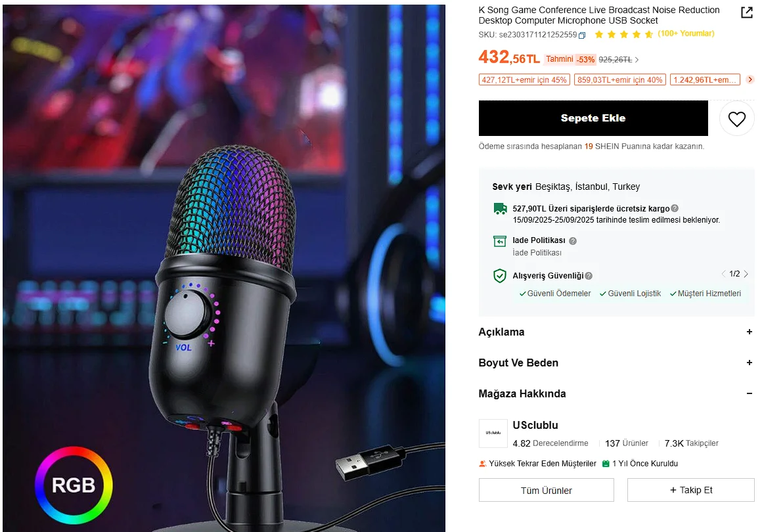This screenshot has height=532, width=762.
Task: Expand the Boyut Ve Beden section
Action: (750, 363)
